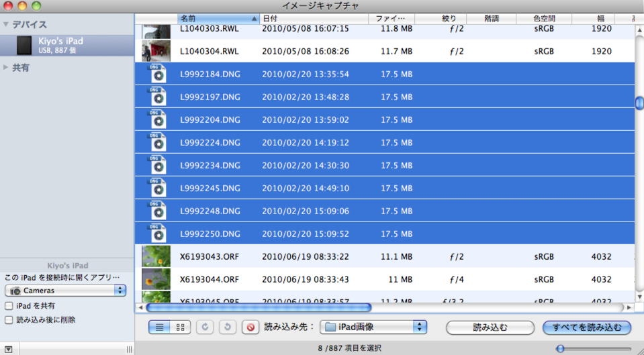Screen dimensions: 644x355
Task: Click the 11.1 MB size cell
Action: pos(396,256)
